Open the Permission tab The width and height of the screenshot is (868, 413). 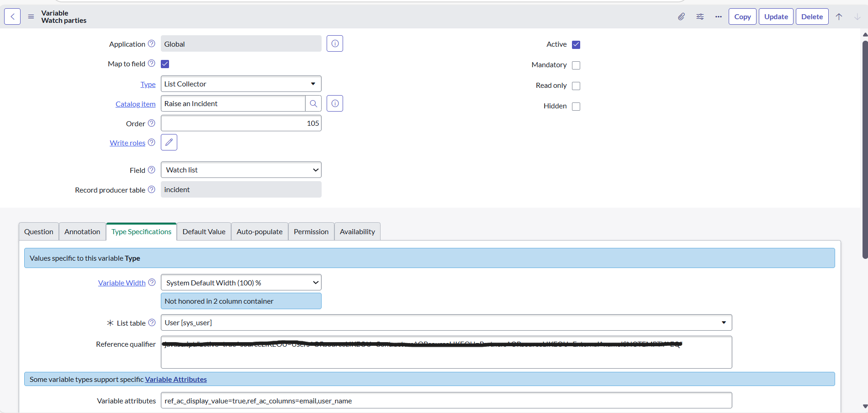[x=311, y=232]
